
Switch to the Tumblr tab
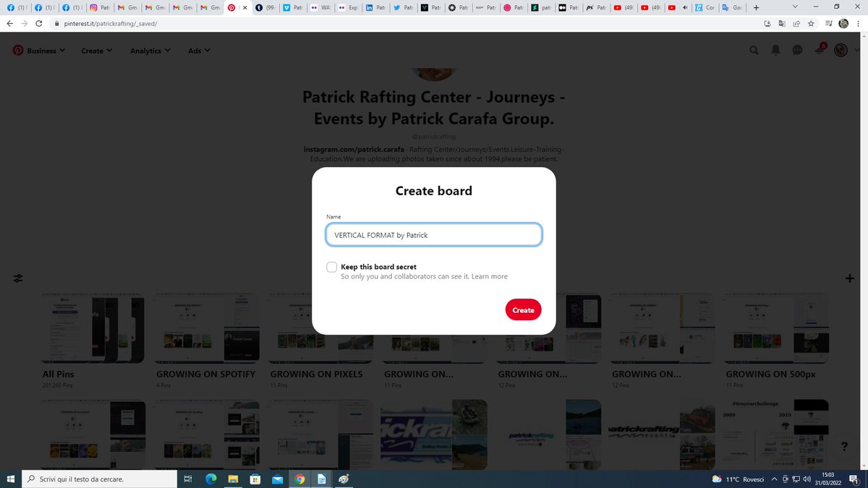click(x=265, y=8)
